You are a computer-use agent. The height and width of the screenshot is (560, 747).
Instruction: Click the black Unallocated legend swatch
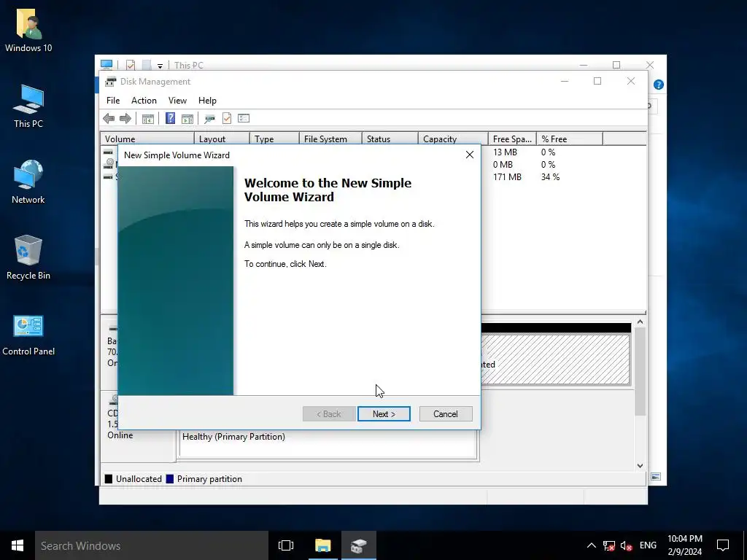pos(109,479)
